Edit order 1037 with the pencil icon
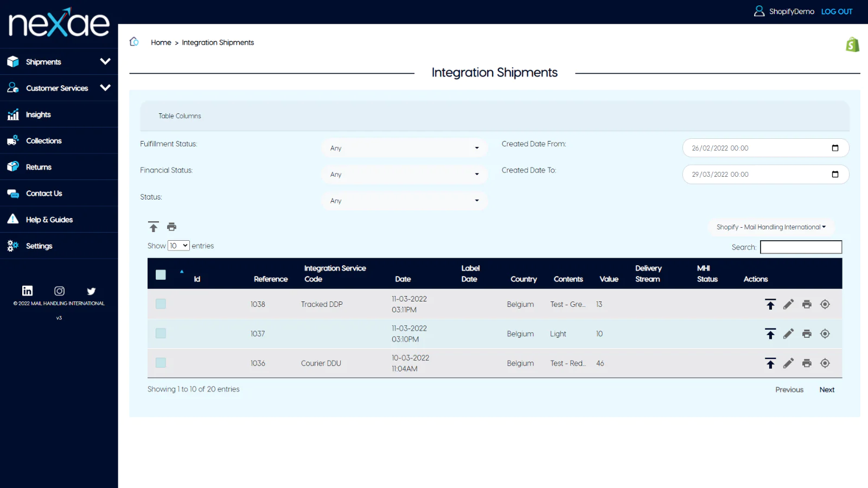868x488 pixels. [x=788, y=333]
